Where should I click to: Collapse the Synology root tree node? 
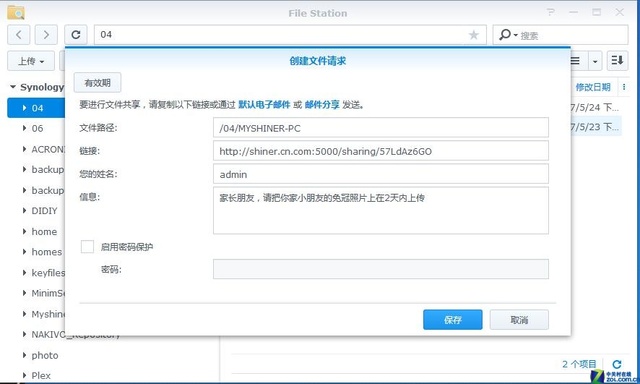[13, 87]
